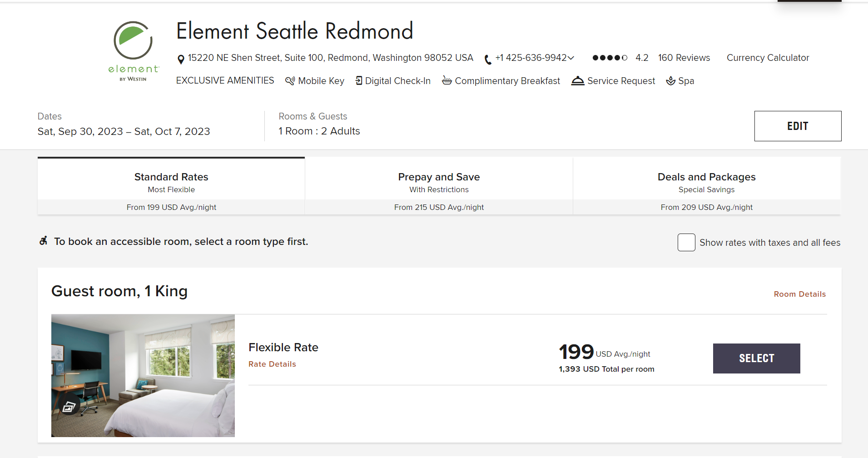Click the 4.2 rating dots
This screenshot has height=458, width=868.
click(610, 58)
